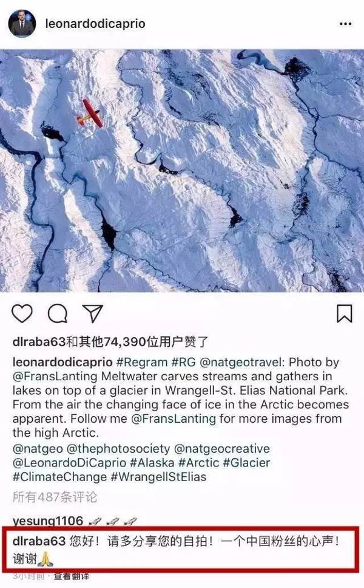Screen dimensions: 364x588
Task: Open dlraba63 username in highlighted comment
Action: [x=39, y=541]
